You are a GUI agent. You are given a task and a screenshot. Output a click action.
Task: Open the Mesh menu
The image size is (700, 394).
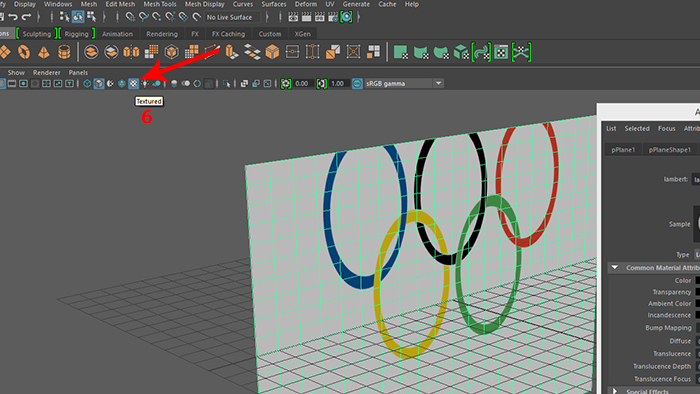(88, 4)
